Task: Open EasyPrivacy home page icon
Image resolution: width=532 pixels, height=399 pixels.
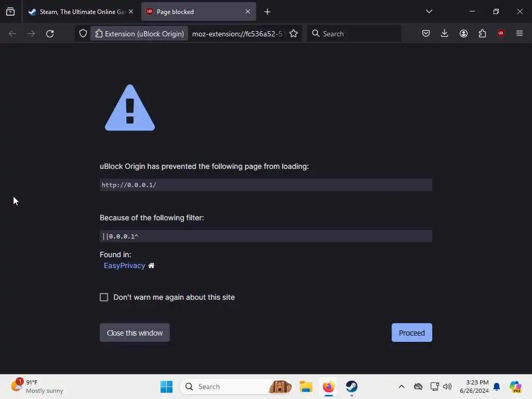Action: point(151,265)
